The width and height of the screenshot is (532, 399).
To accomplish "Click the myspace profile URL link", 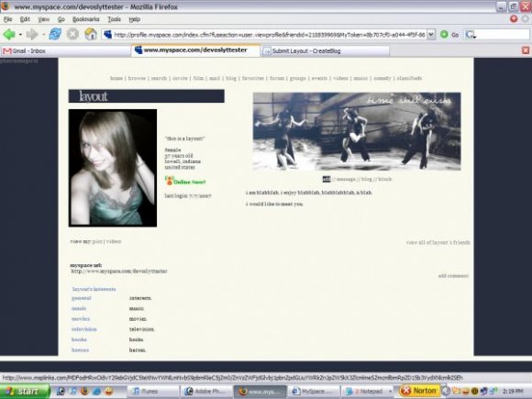I will [x=119, y=272].
